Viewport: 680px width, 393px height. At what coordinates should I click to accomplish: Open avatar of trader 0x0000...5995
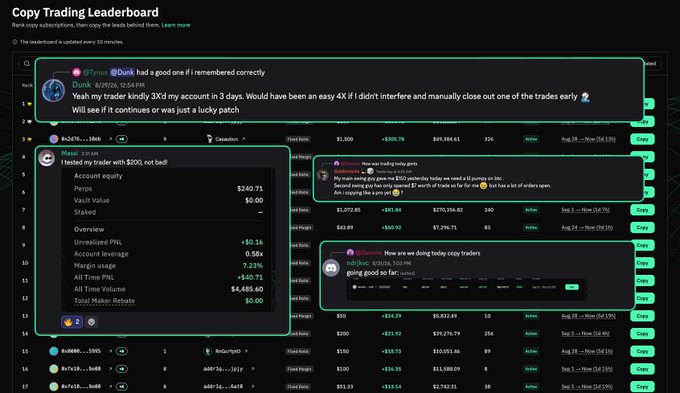click(54, 351)
